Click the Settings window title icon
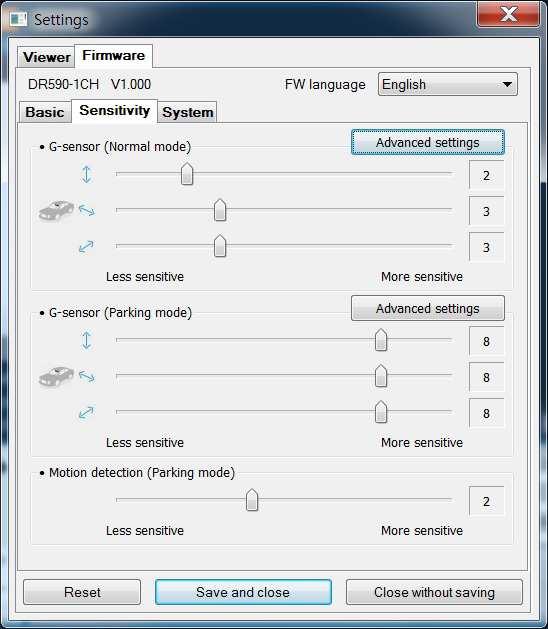The height and width of the screenshot is (629, 548). click(18, 19)
